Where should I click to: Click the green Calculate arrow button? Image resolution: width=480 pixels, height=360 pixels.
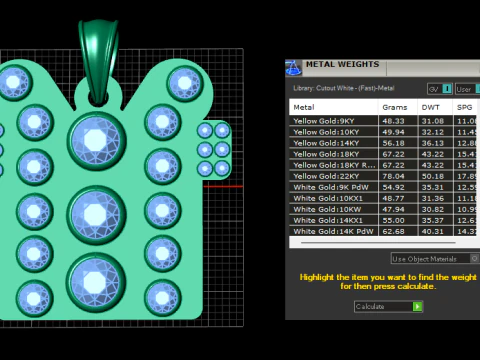pyautogui.click(x=417, y=306)
